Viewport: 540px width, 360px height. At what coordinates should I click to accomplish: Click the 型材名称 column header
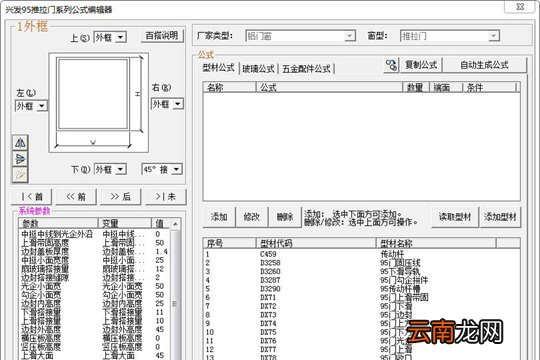[436, 244]
